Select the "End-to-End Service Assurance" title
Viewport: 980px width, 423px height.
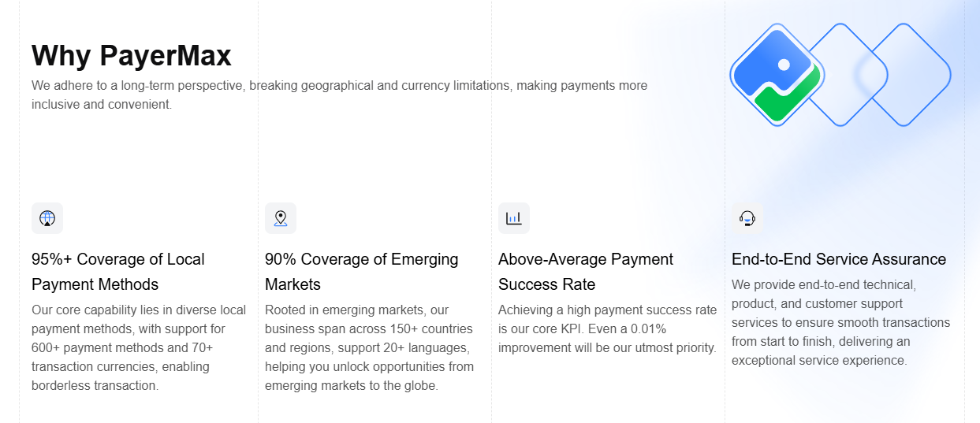839,259
